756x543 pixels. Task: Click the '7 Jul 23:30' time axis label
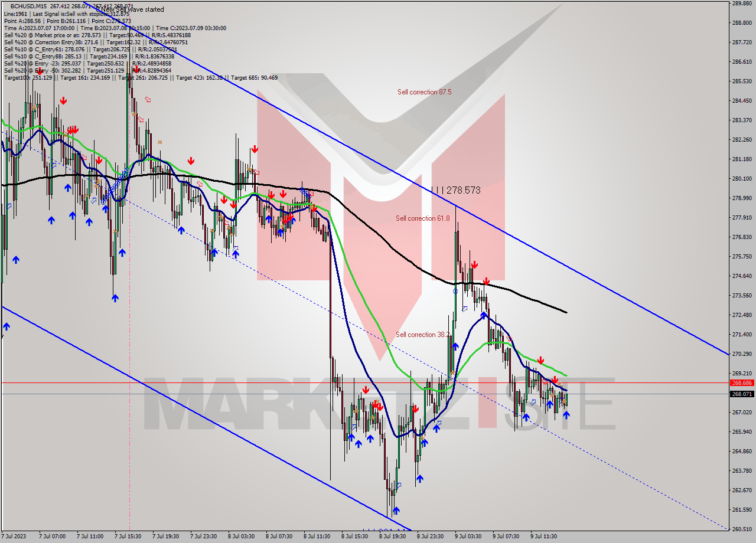click(x=204, y=537)
